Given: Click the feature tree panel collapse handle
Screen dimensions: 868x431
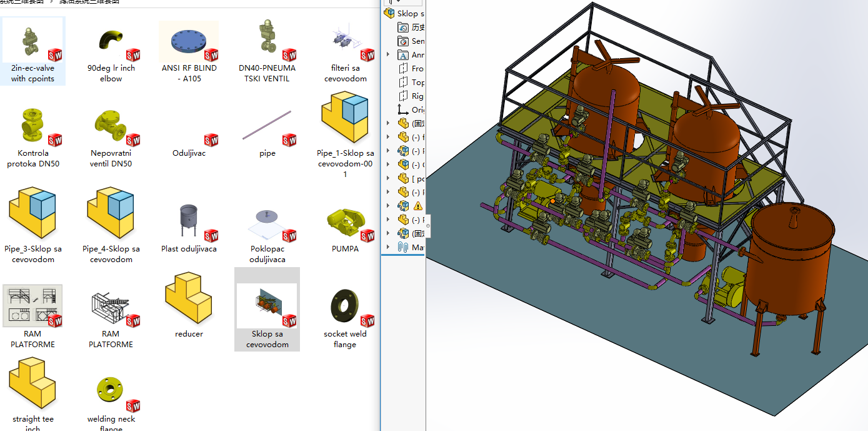Looking at the screenshot, I should [x=427, y=225].
